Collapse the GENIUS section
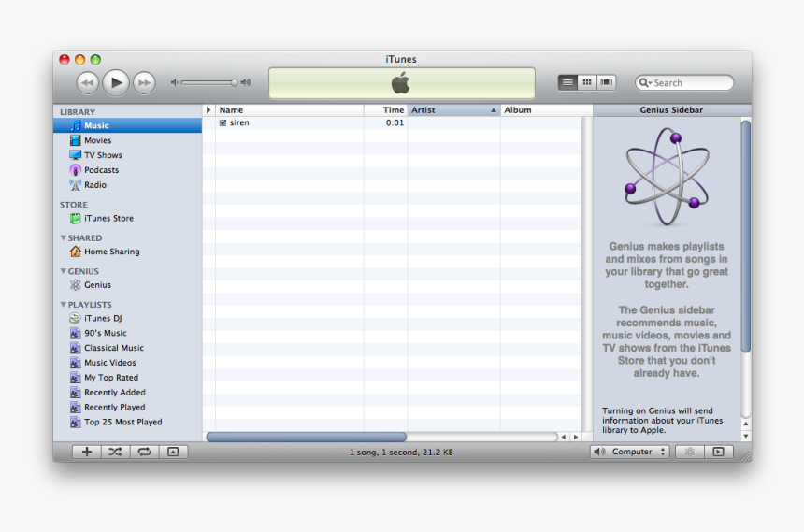 pos(63,271)
